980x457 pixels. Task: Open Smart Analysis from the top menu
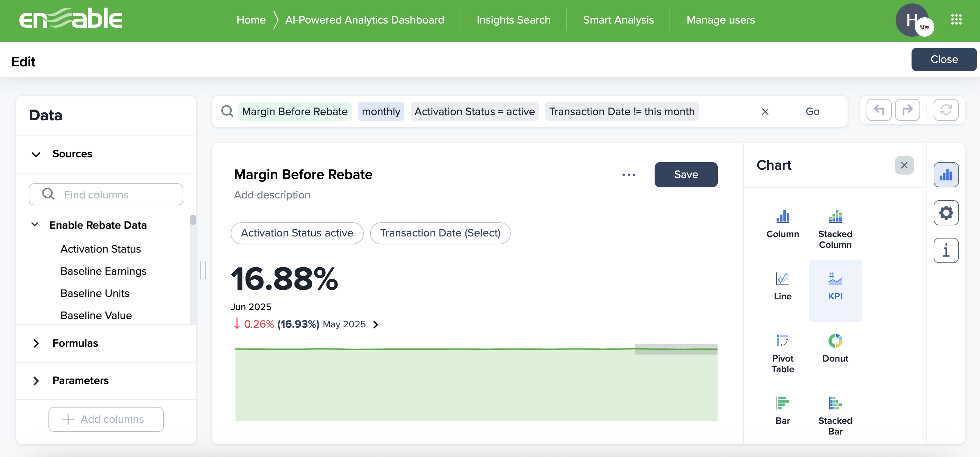pos(618,20)
